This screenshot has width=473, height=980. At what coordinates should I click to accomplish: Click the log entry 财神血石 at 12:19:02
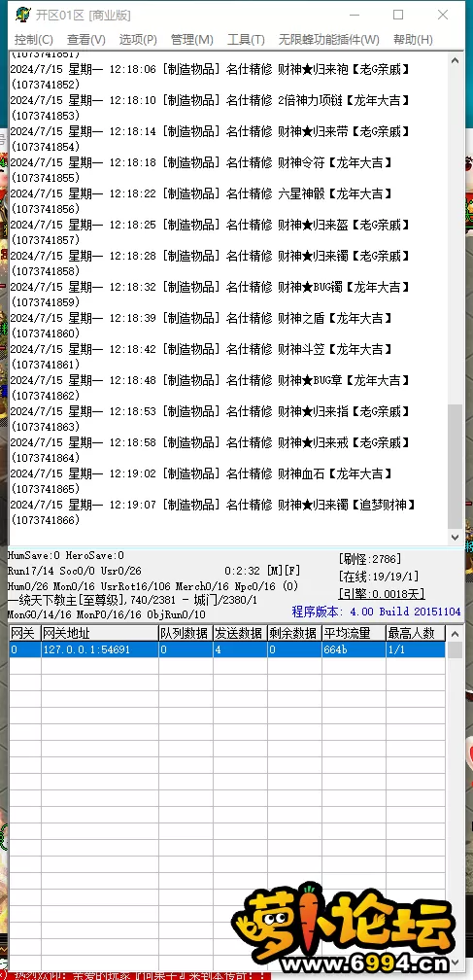click(202, 473)
